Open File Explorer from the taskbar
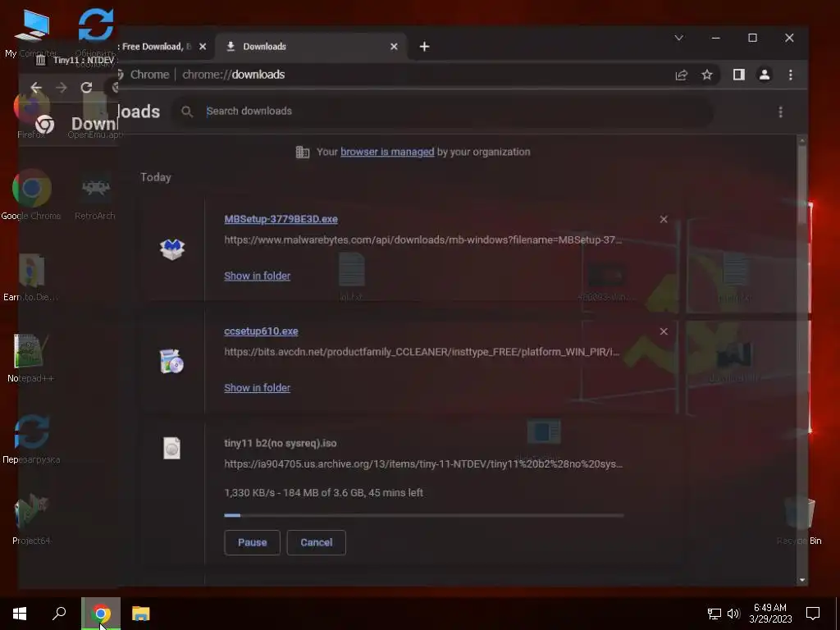Viewport: 840px width, 630px height. coord(141,614)
